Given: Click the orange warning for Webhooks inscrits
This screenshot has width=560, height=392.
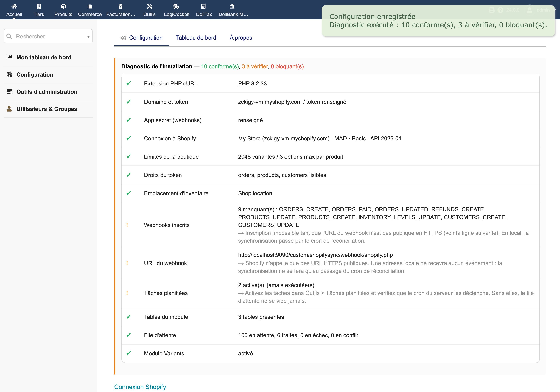Looking at the screenshot, I should [127, 225].
